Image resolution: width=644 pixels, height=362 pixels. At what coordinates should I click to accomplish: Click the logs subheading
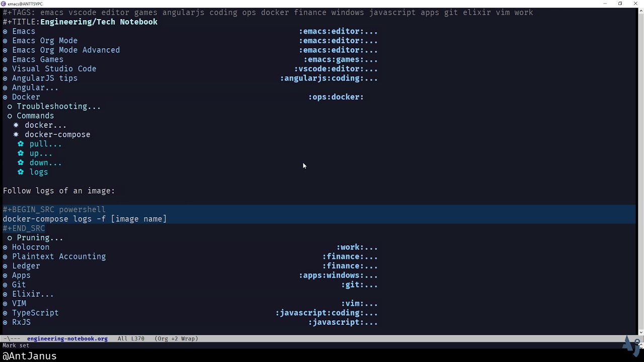coord(39,172)
